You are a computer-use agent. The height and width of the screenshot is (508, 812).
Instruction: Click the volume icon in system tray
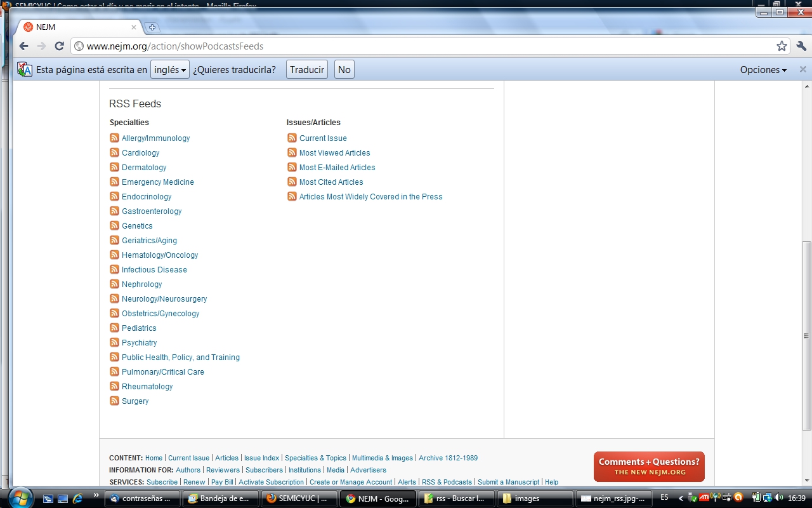click(x=778, y=498)
